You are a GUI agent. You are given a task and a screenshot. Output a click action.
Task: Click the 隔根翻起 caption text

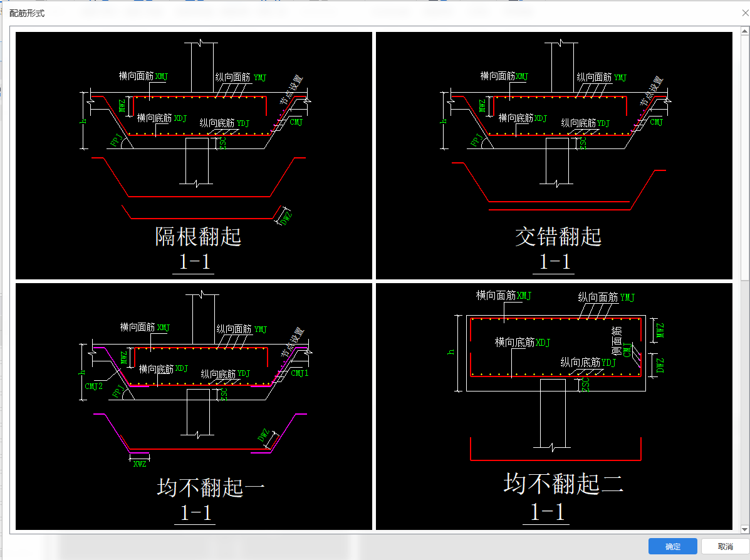click(x=198, y=237)
